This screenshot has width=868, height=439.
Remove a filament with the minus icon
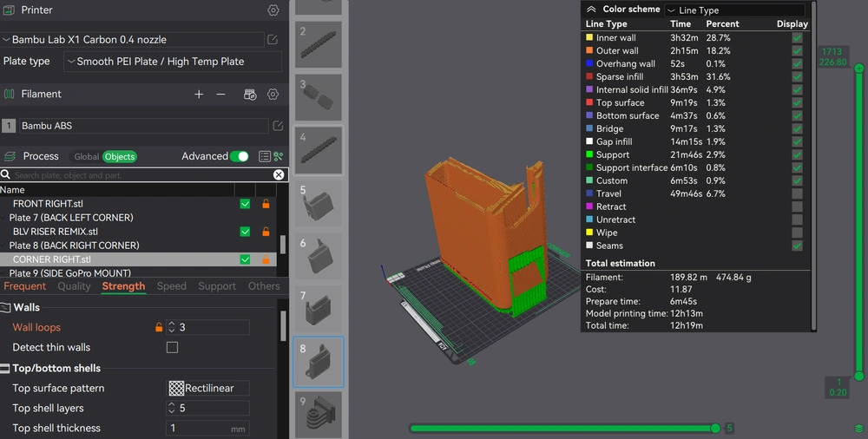tap(220, 95)
